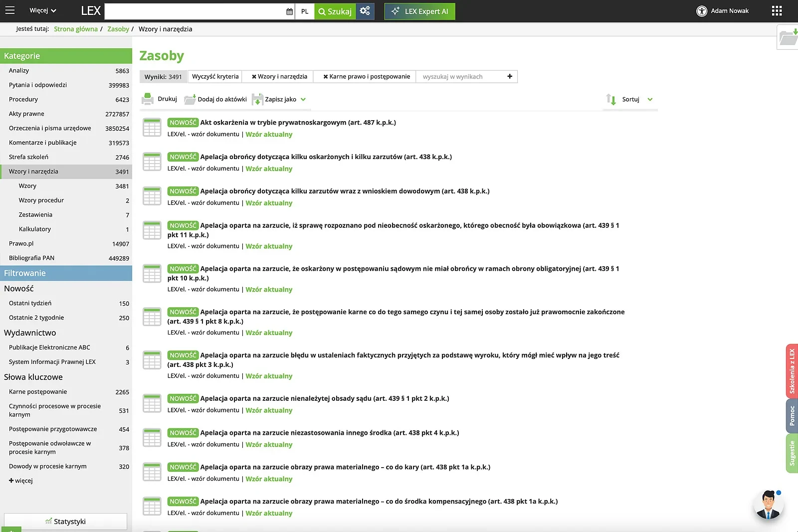This screenshot has width=798, height=532.
Task: Open Adam Nowak user menu
Action: pos(730,11)
